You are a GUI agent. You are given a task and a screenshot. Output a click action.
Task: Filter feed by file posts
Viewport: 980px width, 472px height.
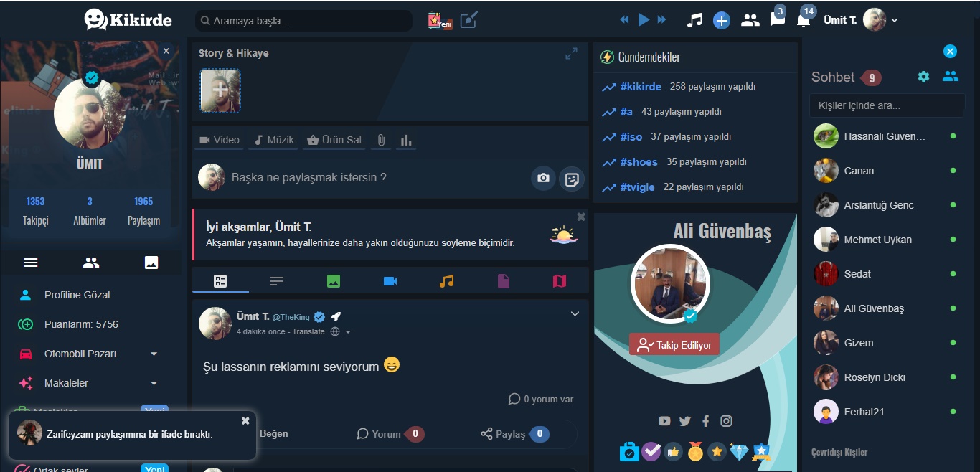504,281
